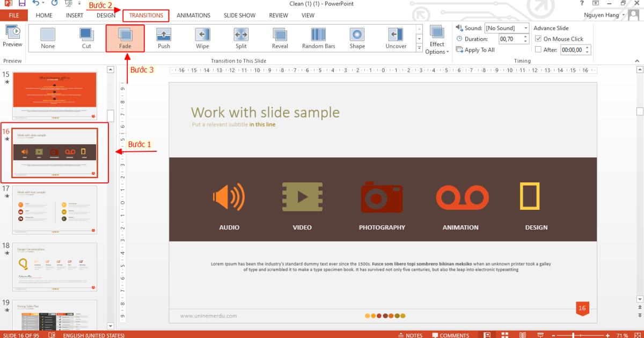The image size is (644, 338).
Task: Open the SLIDE SHOW ribbon tab
Action: point(239,15)
